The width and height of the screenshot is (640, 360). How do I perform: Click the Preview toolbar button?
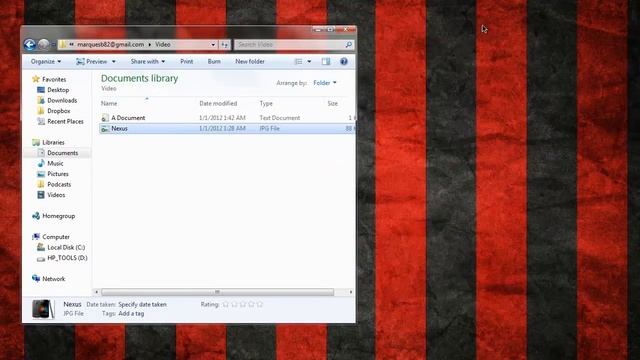point(92,62)
